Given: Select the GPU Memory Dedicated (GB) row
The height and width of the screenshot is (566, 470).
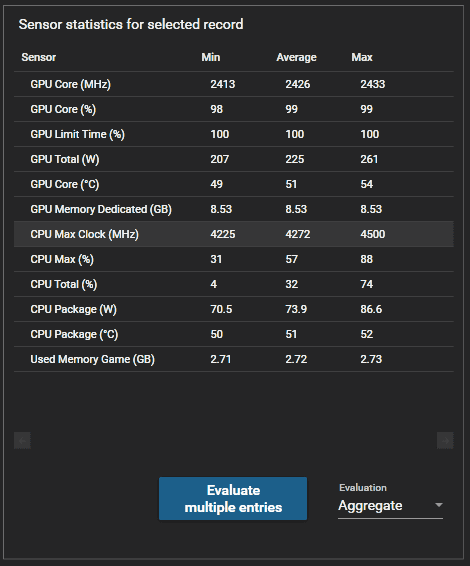Looking at the screenshot, I should click(234, 209).
